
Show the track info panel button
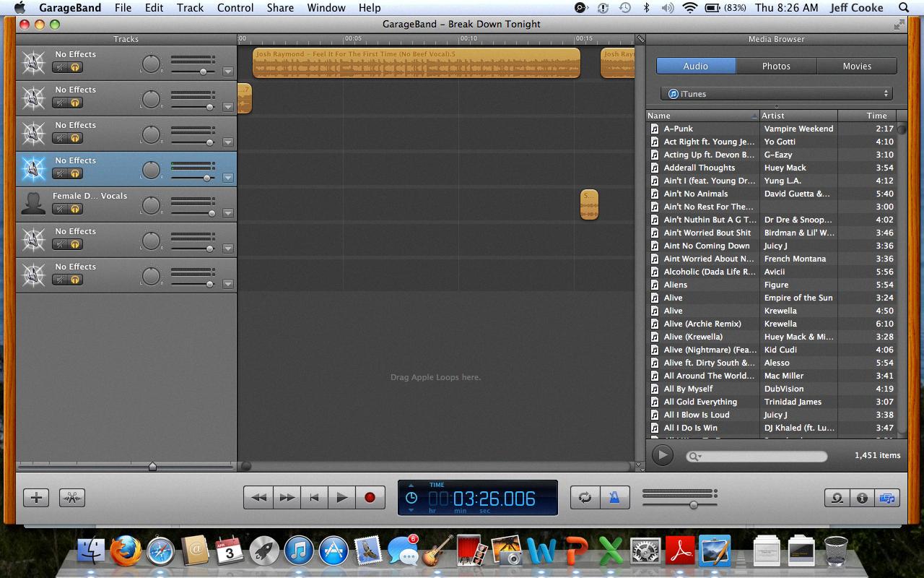coord(862,498)
